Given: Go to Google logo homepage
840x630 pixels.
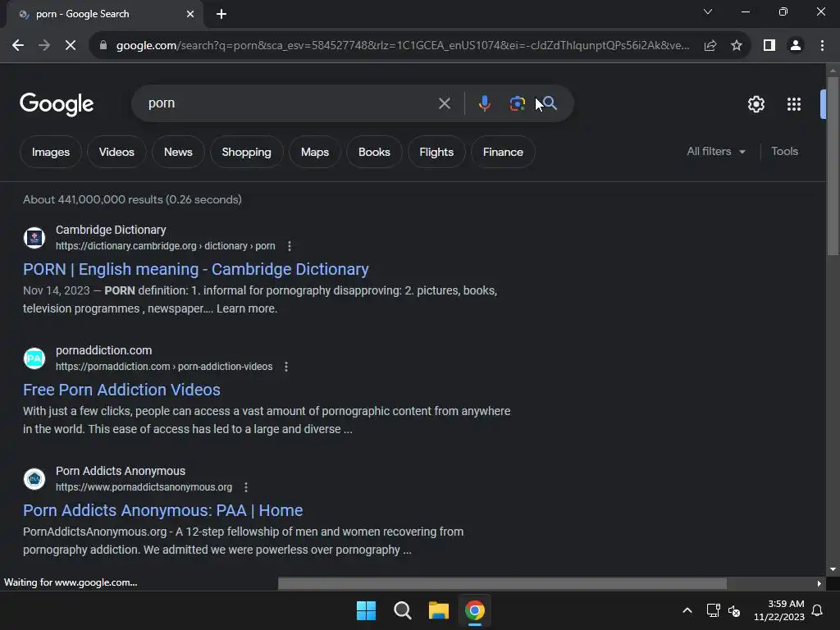Looking at the screenshot, I should click(57, 104).
